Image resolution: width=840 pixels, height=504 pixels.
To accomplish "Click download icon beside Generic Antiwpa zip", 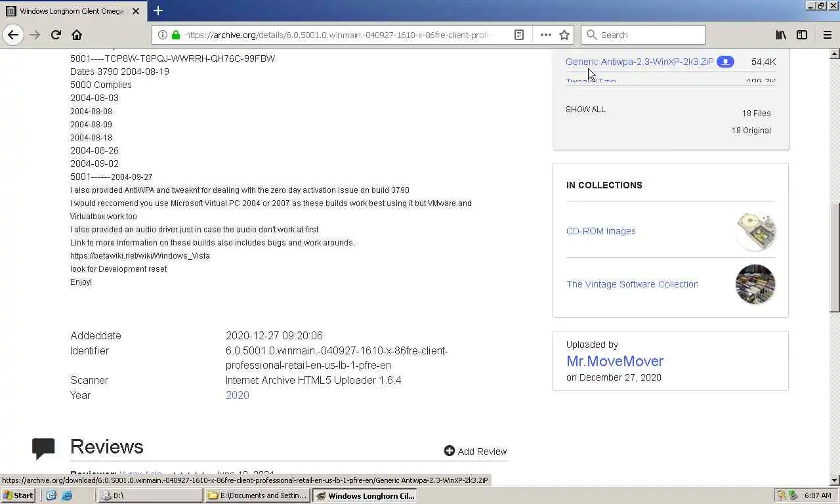I will coord(725,62).
